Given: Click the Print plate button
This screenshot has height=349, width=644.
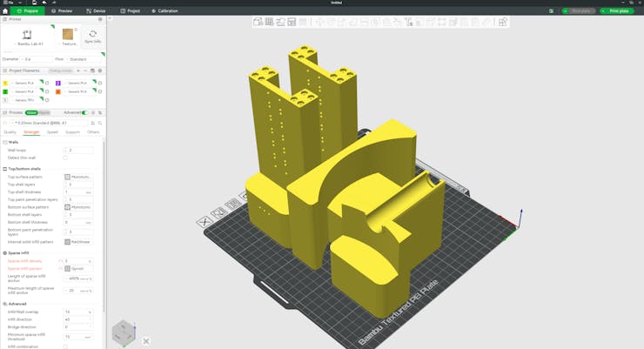Looking at the screenshot, I should 618,11.
